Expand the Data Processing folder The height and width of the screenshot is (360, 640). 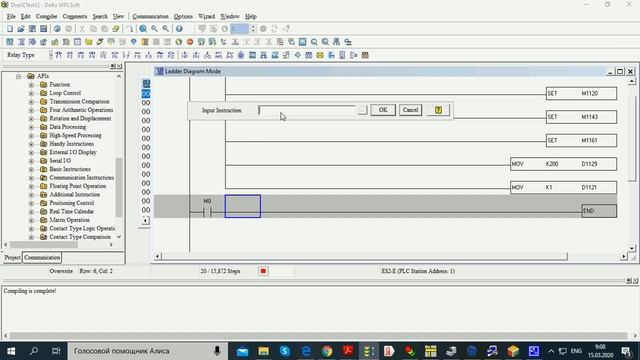point(31,127)
